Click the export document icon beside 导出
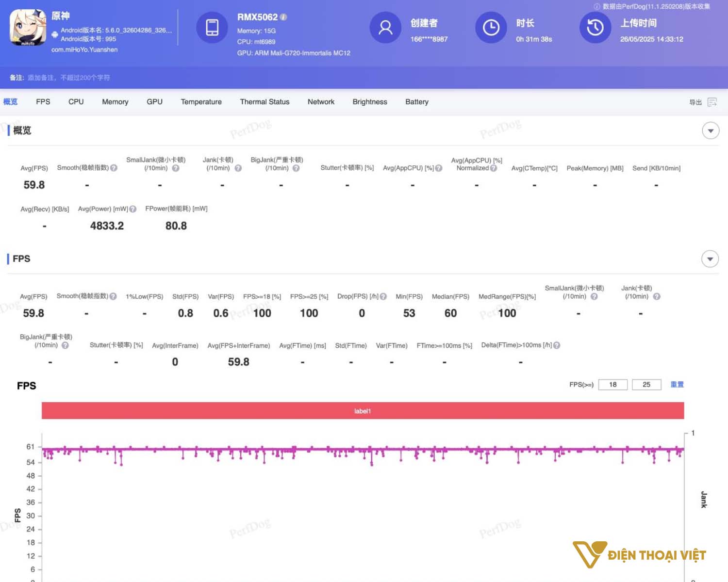This screenshot has height=582, width=728. coord(712,102)
